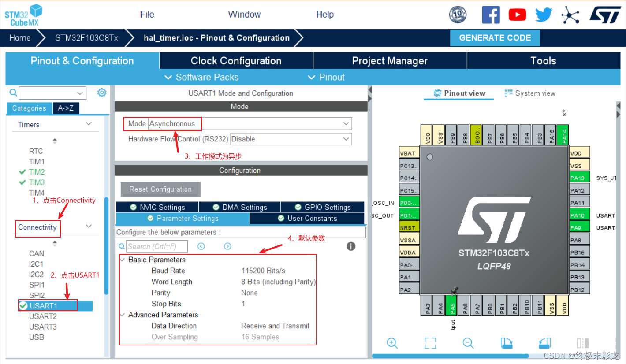Select USART2 in the Connectivity list
The height and width of the screenshot is (364, 626).
click(43, 316)
